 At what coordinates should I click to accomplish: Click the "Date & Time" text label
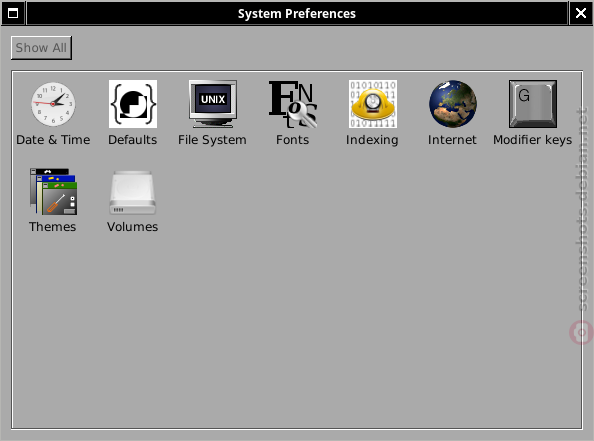point(53,140)
